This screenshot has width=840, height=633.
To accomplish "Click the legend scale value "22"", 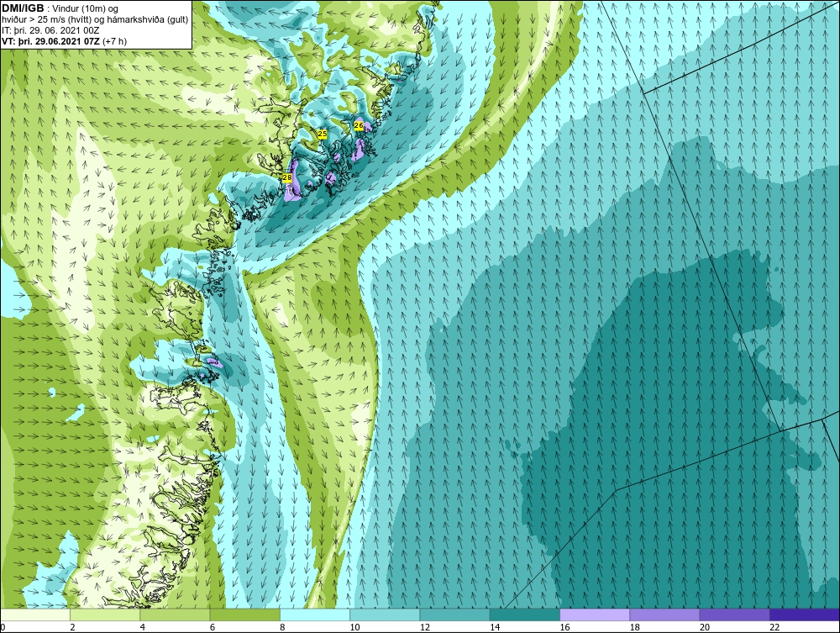I will (774, 627).
